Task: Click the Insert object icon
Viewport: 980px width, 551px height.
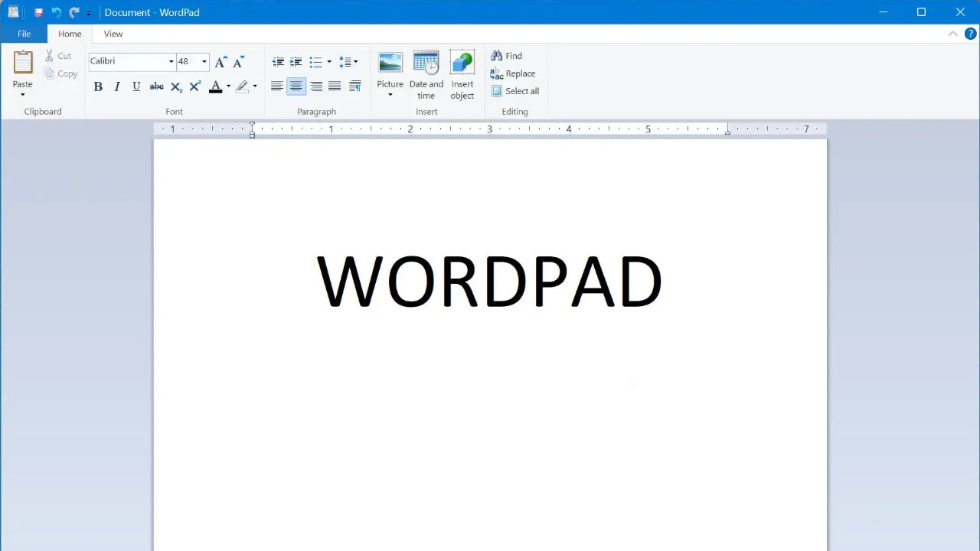Action: click(462, 63)
